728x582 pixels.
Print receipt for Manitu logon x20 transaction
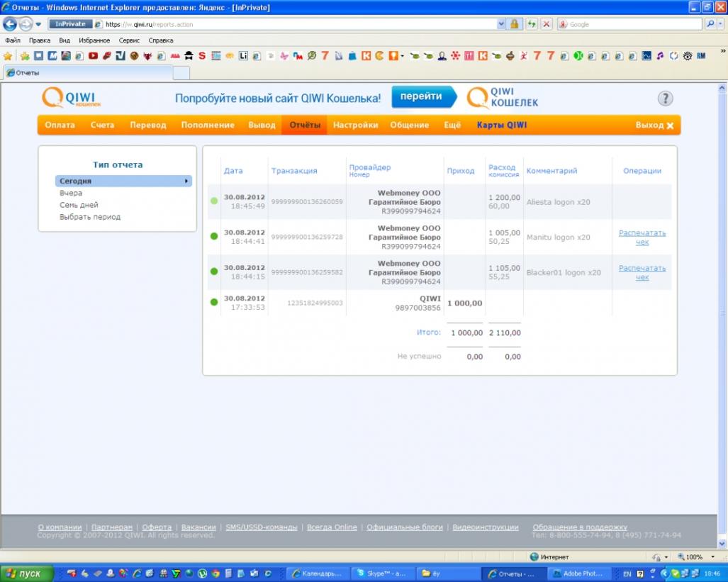coord(642,237)
